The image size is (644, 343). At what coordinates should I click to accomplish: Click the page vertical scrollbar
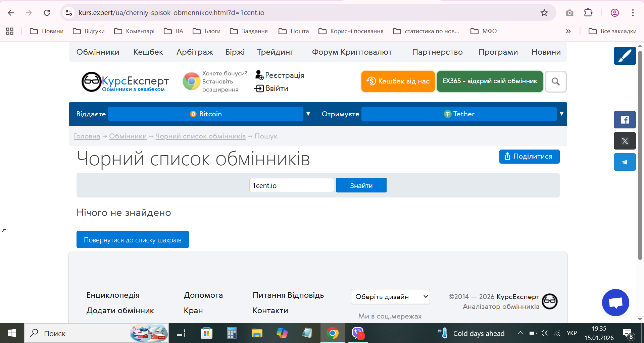pos(640,156)
